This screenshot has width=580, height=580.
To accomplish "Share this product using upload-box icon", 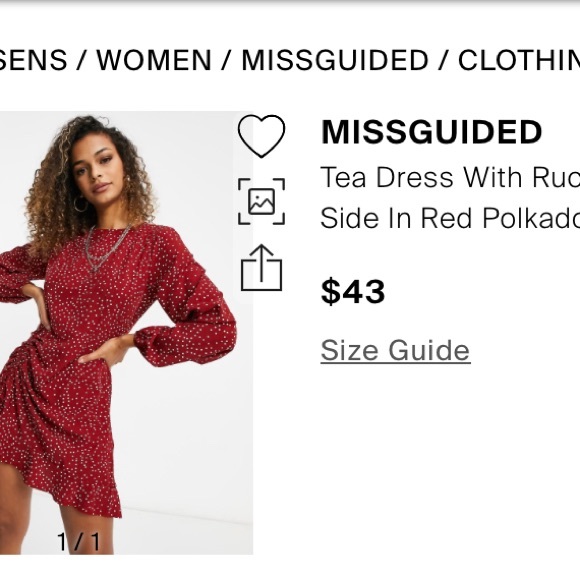I will pyautogui.click(x=262, y=267).
